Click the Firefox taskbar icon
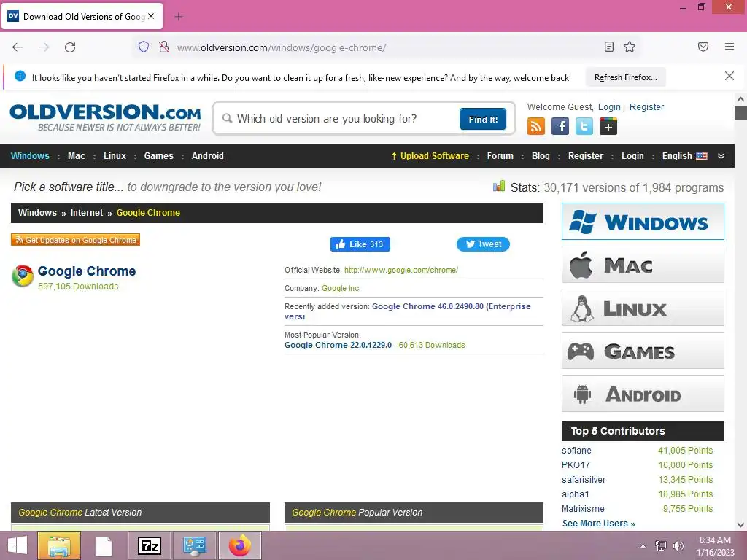The height and width of the screenshot is (560, 747). click(239, 545)
